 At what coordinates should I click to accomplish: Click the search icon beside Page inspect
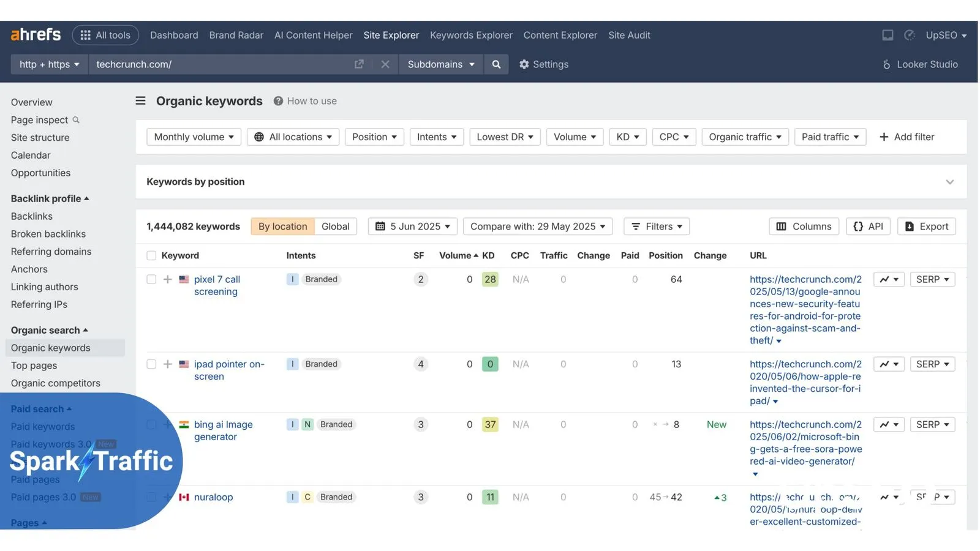pyautogui.click(x=76, y=120)
